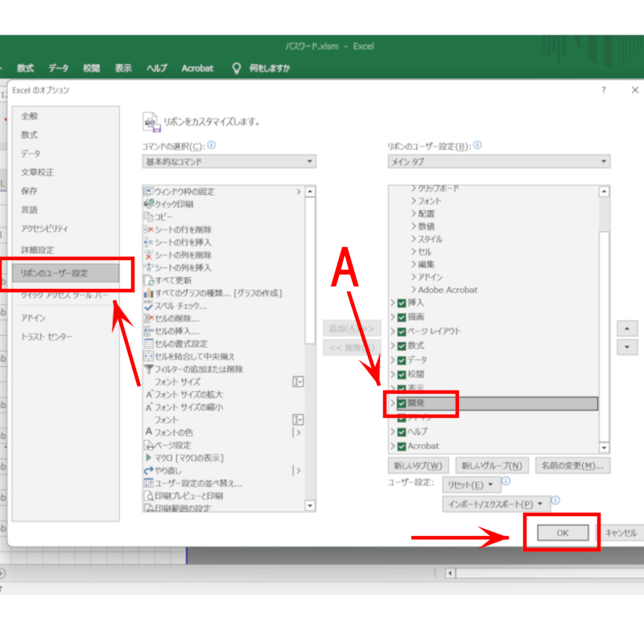The image size is (644, 644).
Task: Click the やり直し redo arrow icon
Action: tap(149, 471)
